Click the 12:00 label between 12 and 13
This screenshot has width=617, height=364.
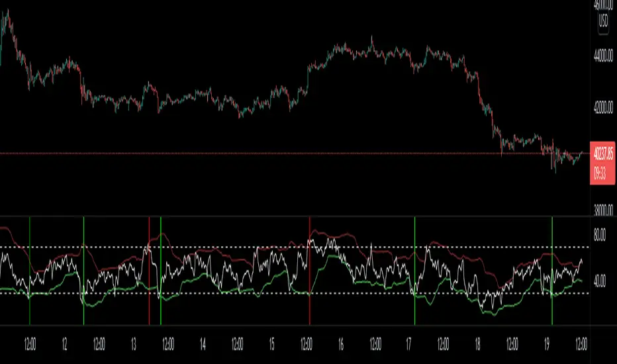[x=99, y=344]
